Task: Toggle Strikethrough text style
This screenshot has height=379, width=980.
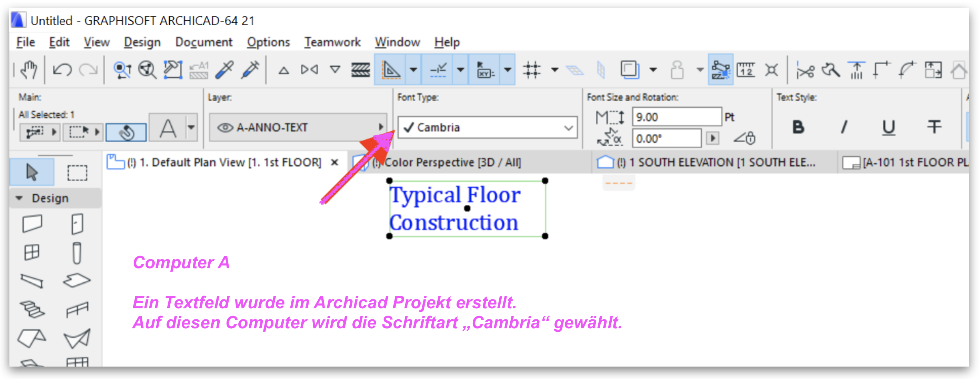Action: pyautogui.click(x=934, y=127)
